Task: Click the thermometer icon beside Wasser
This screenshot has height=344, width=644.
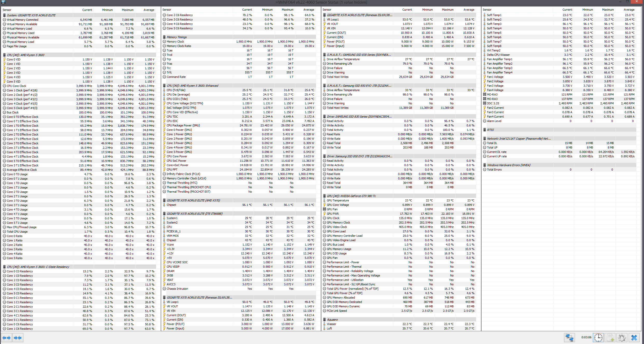Action: point(324,324)
